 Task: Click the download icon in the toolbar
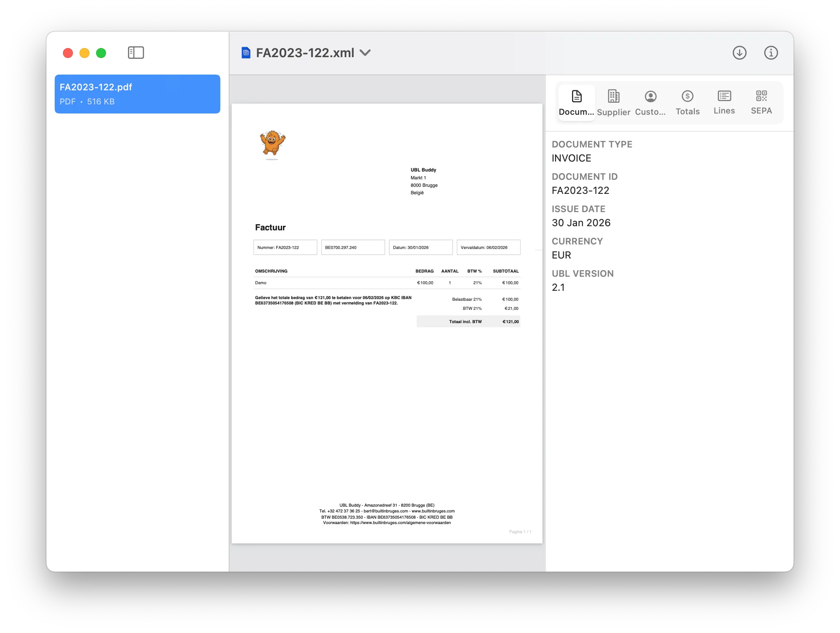[740, 53]
